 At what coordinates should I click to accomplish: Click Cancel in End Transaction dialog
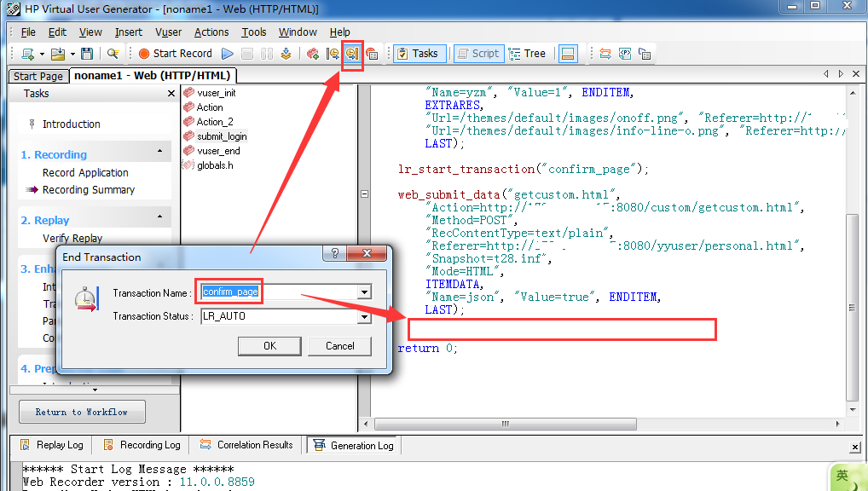tap(340, 346)
